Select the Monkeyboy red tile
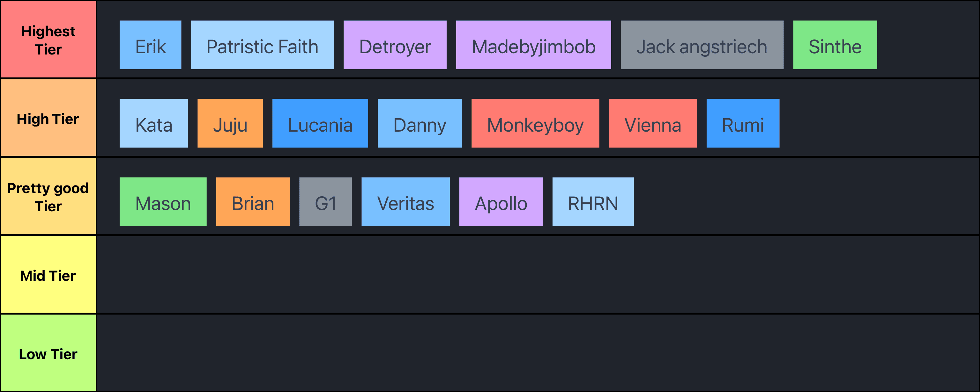 click(x=535, y=123)
